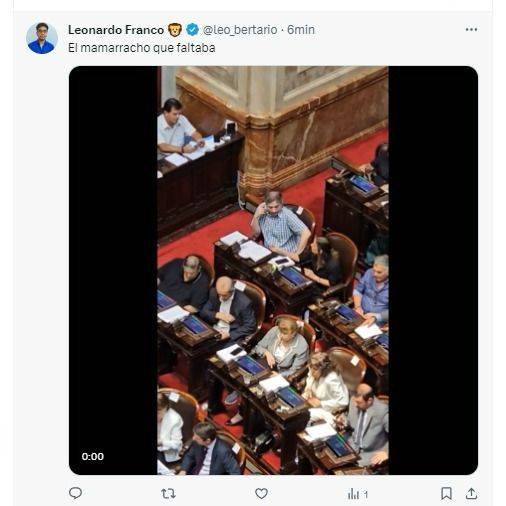Click the 0:00 video time indicator
Screen dimensions: 506x506
(x=93, y=456)
